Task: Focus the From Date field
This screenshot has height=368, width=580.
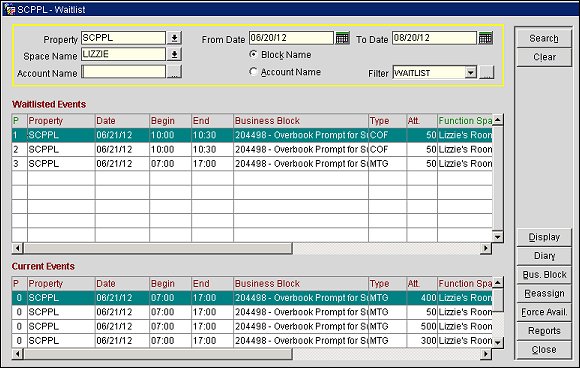Action: click(291, 38)
